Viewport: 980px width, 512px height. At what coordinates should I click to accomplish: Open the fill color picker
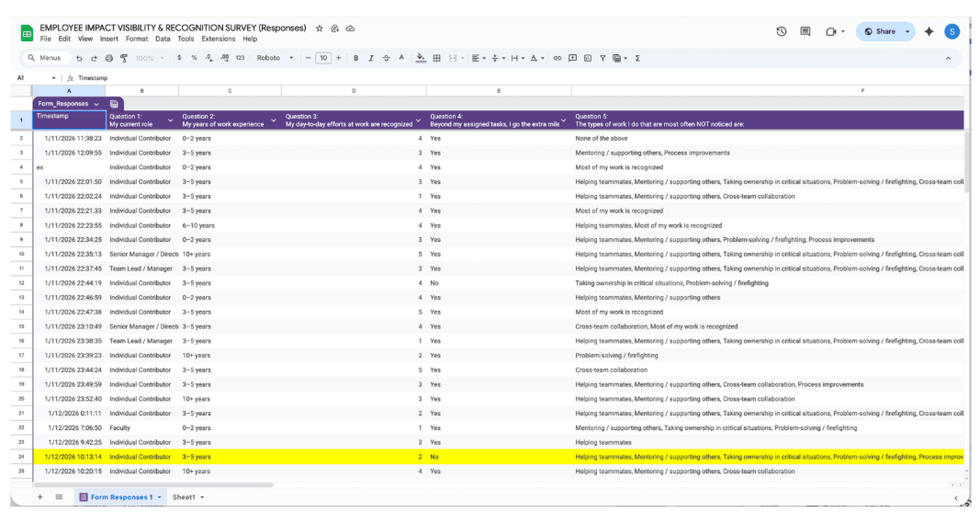click(x=420, y=58)
